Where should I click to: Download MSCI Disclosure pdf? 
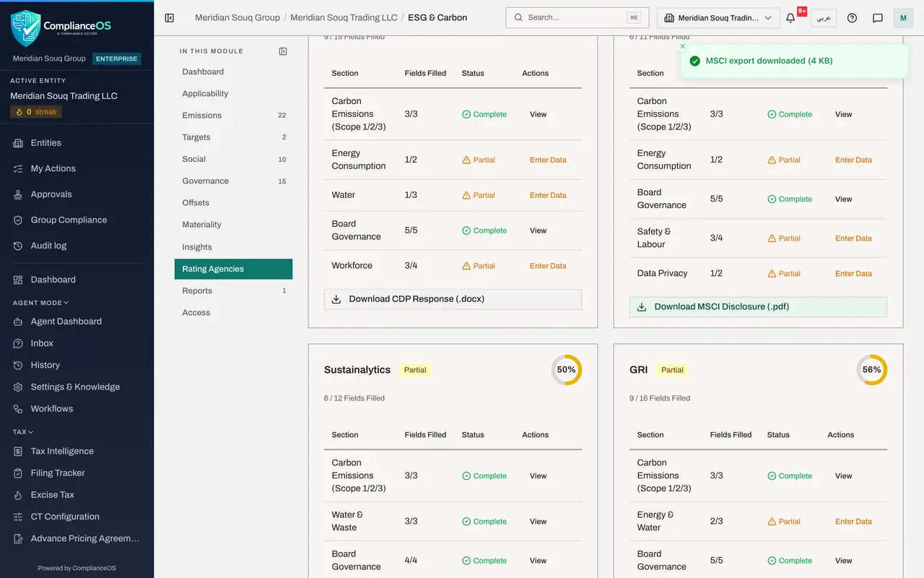click(x=758, y=307)
